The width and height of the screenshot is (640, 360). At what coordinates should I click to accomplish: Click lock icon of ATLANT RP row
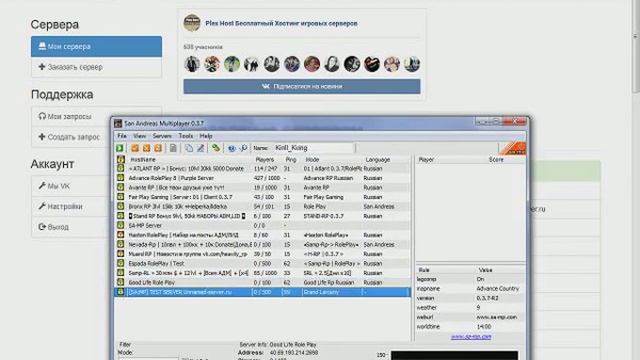120,169
